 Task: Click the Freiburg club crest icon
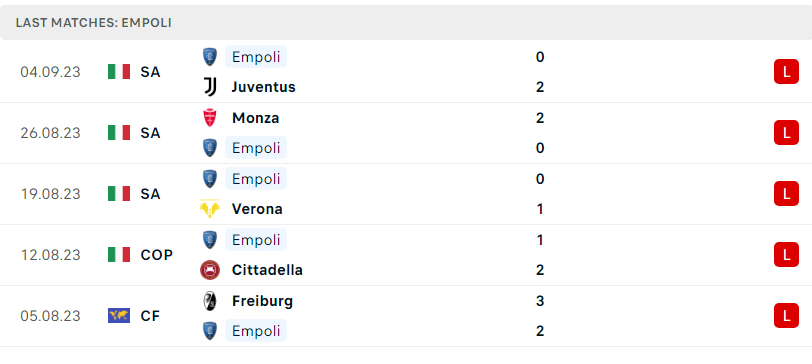pyautogui.click(x=210, y=301)
